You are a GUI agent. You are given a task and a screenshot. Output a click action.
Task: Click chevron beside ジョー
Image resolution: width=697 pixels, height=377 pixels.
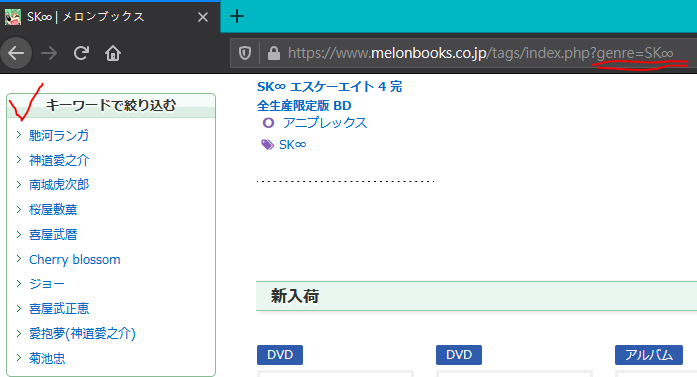19,283
